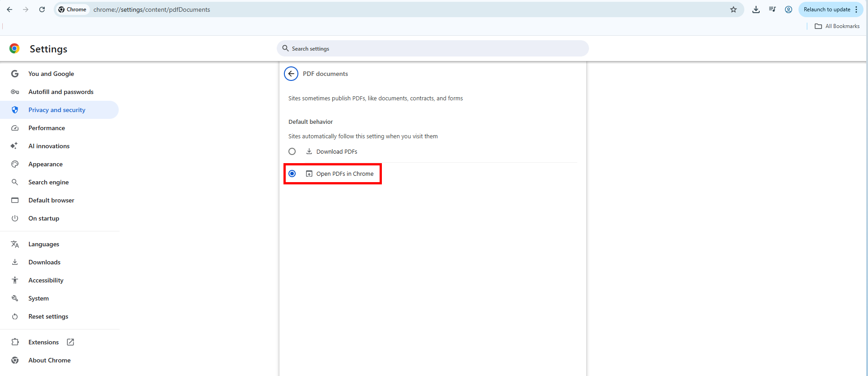Image resolution: width=868 pixels, height=376 pixels.
Task: Click the palette icon for Appearance
Action: pyautogui.click(x=15, y=164)
